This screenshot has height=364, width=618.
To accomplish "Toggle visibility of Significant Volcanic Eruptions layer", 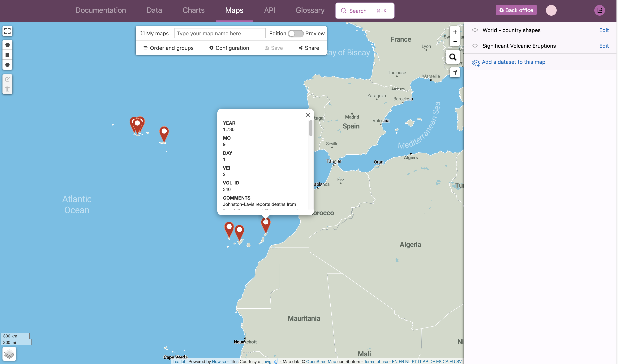I will [x=475, y=46].
